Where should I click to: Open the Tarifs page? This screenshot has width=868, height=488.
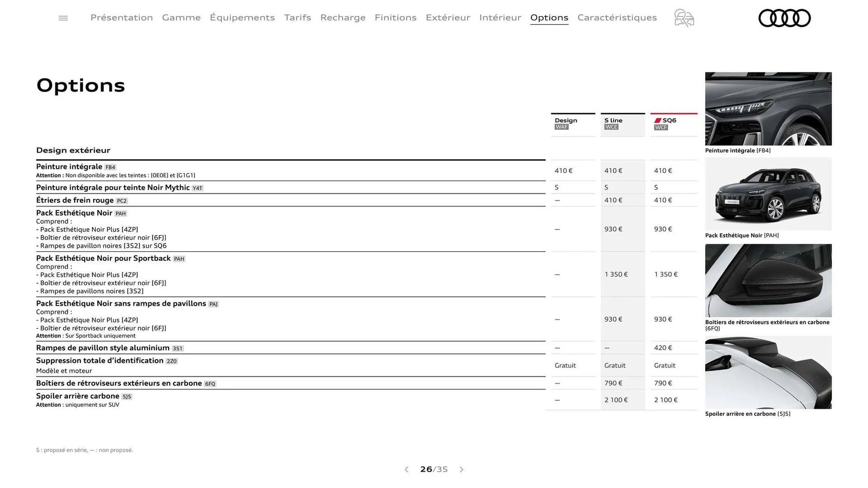point(297,18)
